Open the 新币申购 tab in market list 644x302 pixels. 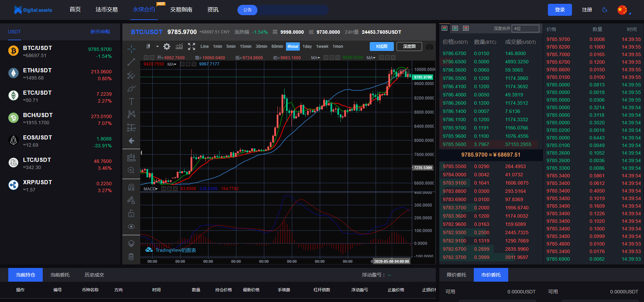click(x=100, y=32)
